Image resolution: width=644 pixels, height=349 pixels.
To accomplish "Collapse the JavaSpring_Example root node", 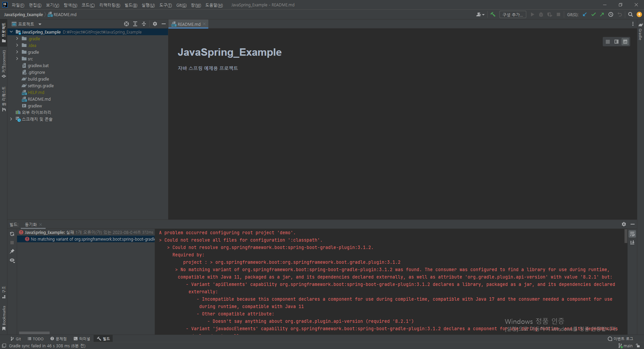I will pyautogui.click(x=11, y=32).
